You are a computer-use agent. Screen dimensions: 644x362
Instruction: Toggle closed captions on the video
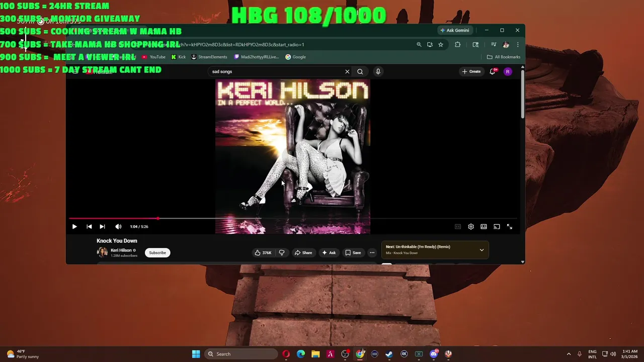458,227
